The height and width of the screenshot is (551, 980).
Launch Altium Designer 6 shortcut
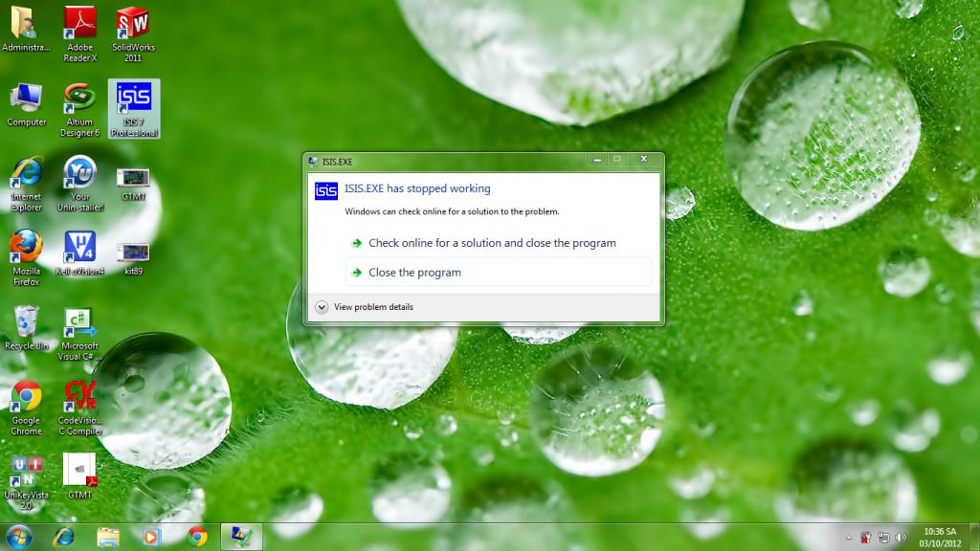[80, 109]
